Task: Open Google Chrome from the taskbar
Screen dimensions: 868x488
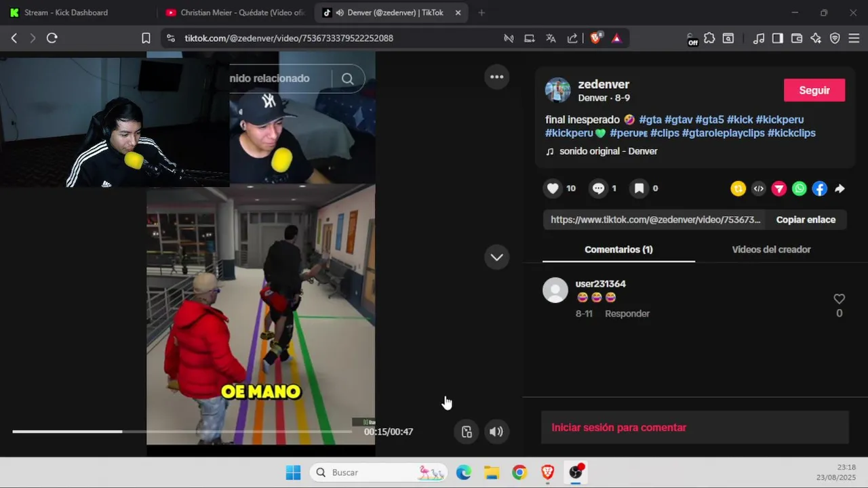Action: (x=519, y=472)
